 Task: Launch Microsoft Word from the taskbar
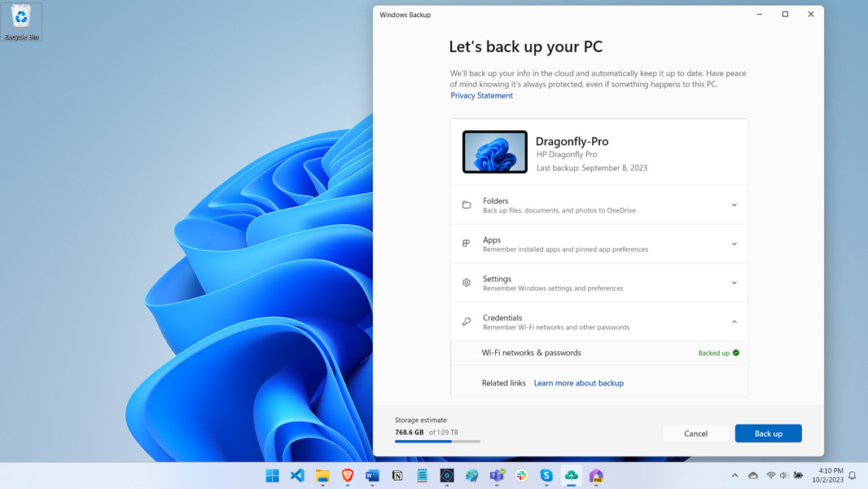373,475
